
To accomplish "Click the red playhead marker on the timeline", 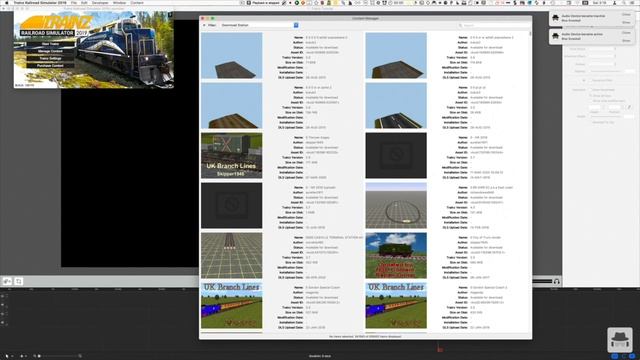I will pyautogui.click(x=439, y=349).
